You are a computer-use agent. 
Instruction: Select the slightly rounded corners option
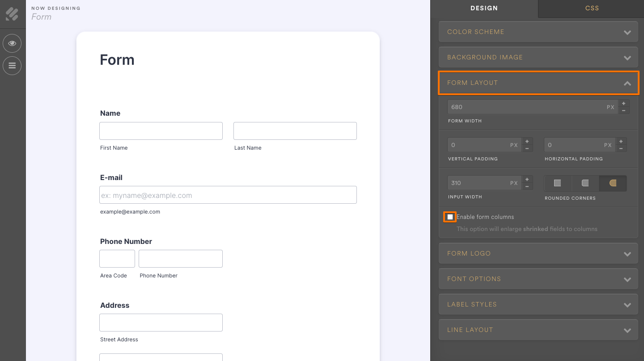pyautogui.click(x=585, y=183)
